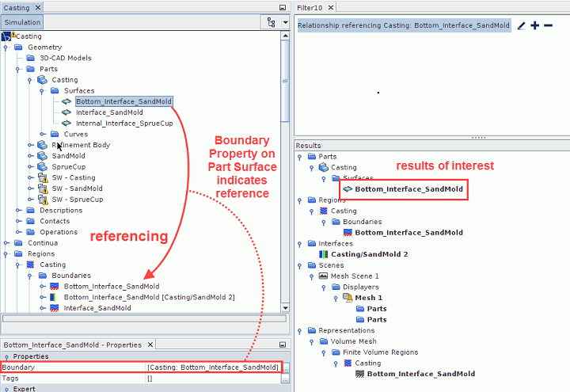Collapse the Scenes node in Results
570x392 pixels.
300,265
